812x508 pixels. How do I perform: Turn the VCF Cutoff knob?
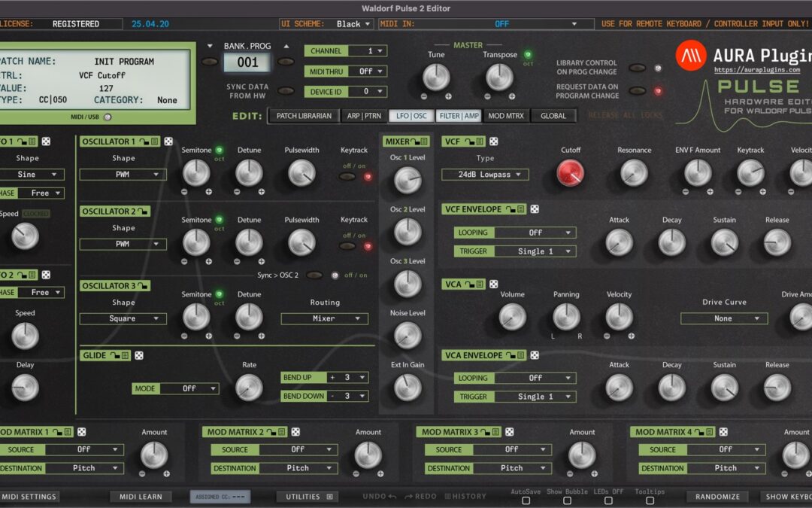pos(570,173)
